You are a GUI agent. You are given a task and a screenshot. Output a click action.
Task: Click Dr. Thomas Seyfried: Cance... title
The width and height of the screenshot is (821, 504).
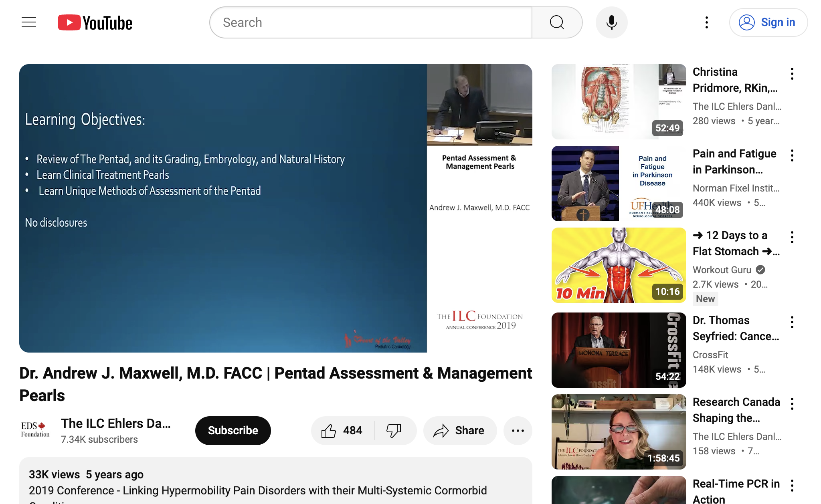(x=736, y=328)
